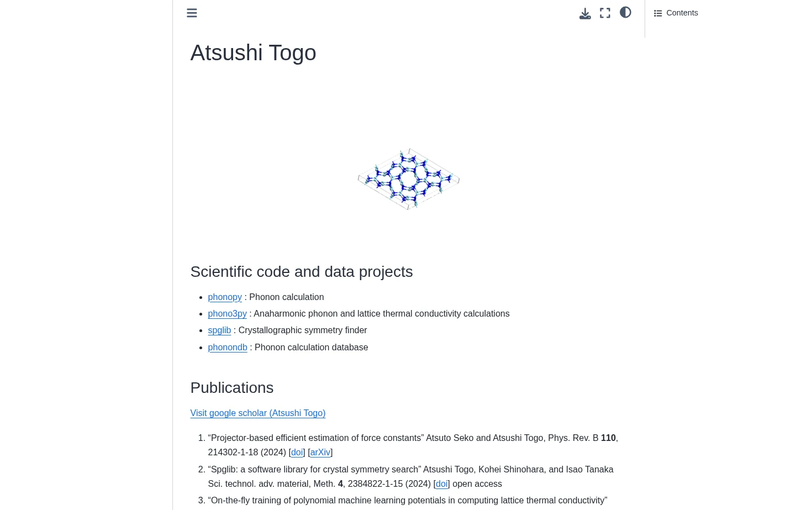Visit google scholar (Atsushi Togo) link
The width and height of the screenshot is (812, 510).
(x=258, y=413)
